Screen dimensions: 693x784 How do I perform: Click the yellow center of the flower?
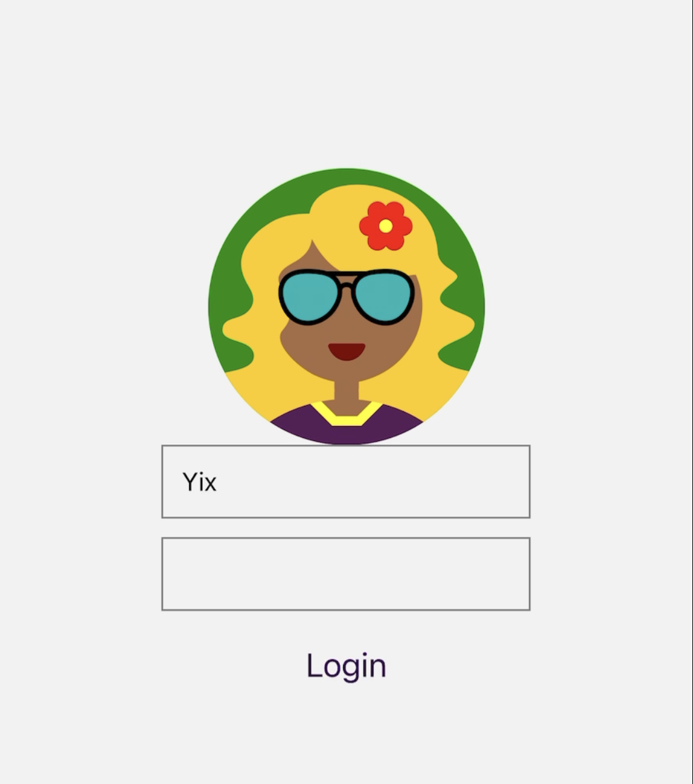[386, 226]
